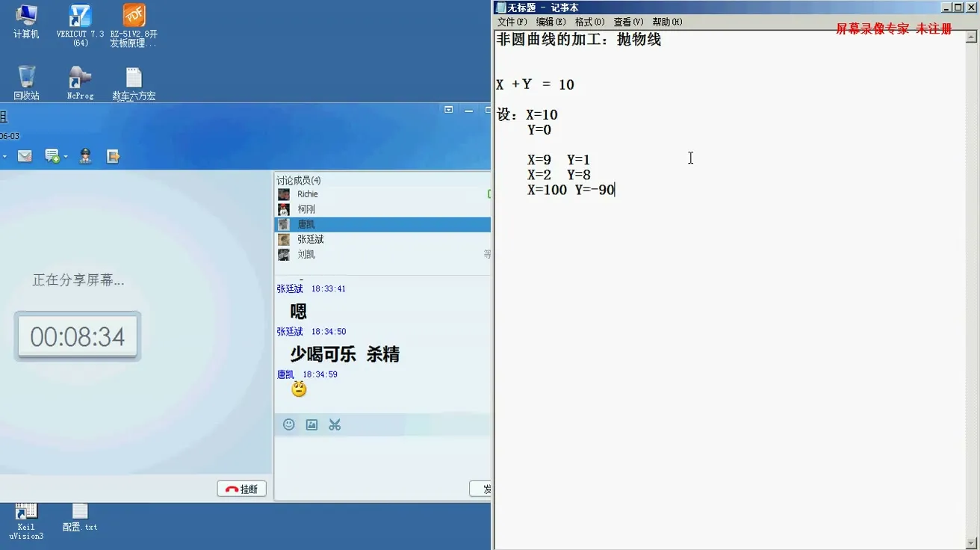Screen dimensions: 980x550
Task: Open the 回收站 Recycle Bin
Action: tap(25, 75)
